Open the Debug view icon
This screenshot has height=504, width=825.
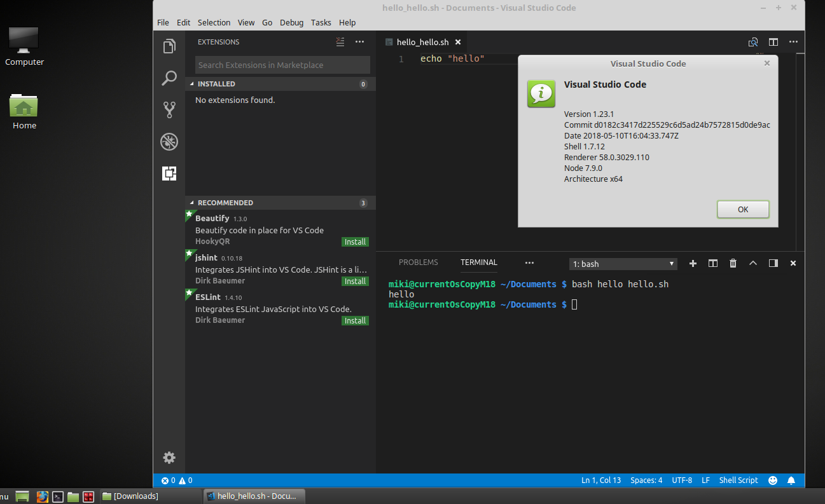click(x=169, y=141)
